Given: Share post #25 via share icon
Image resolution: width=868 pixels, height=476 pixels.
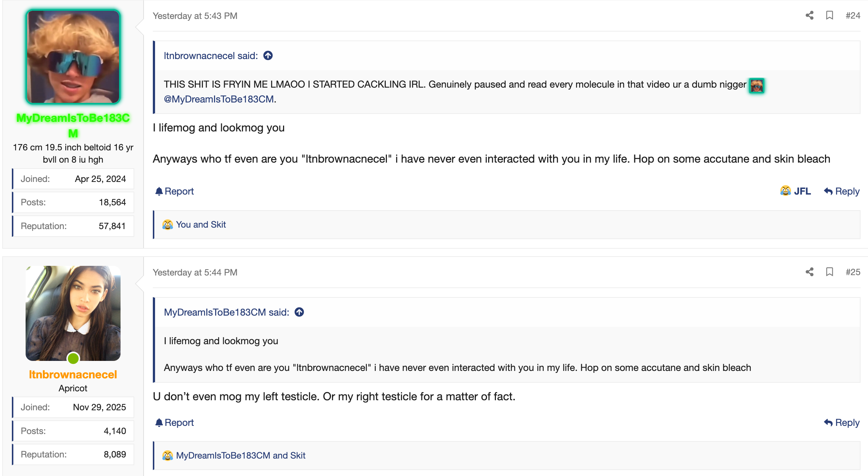Looking at the screenshot, I should click(x=809, y=272).
